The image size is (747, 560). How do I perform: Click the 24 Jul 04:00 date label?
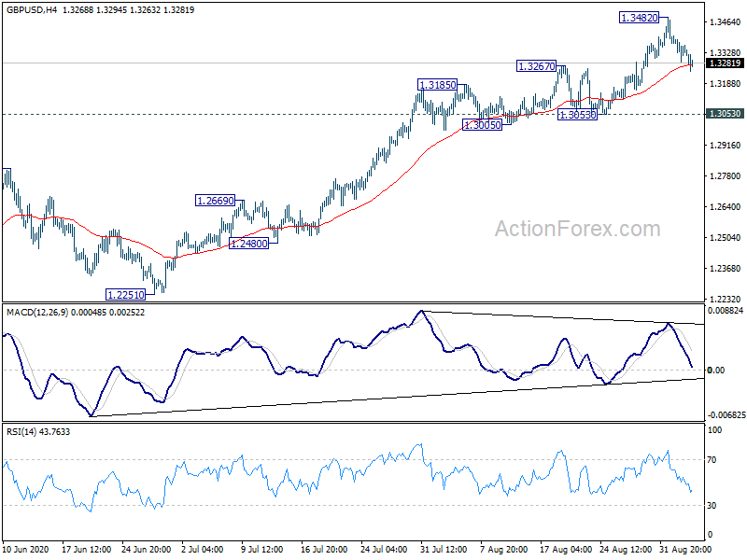pyautogui.click(x=385, y=549)
